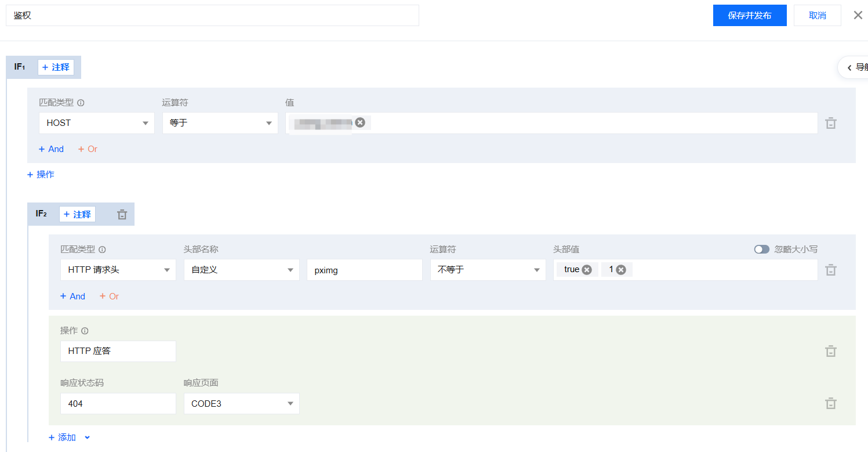Screen dimensions: 868x452
Task: Delete the HTTP 应答 operation via trash icon
Action: (x=830, y=351)
